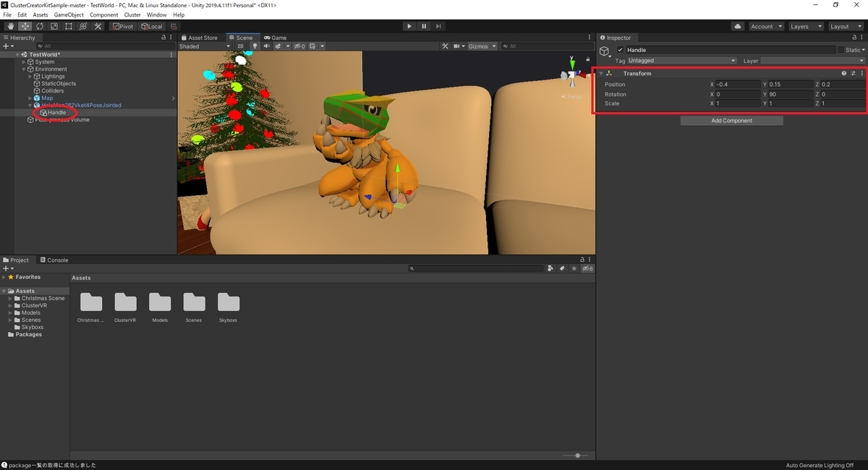Open Transform component help icon
This screenshot has width=868, height=470.
[x=843, y=74]
